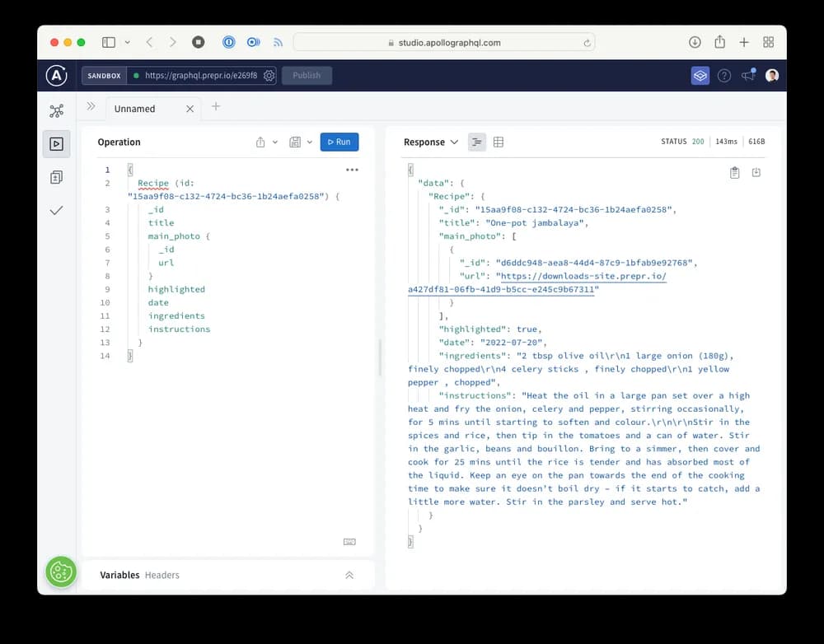824x644 pixels.
Task: Focus the Safari address bar
Action: [x=444, y=43]
